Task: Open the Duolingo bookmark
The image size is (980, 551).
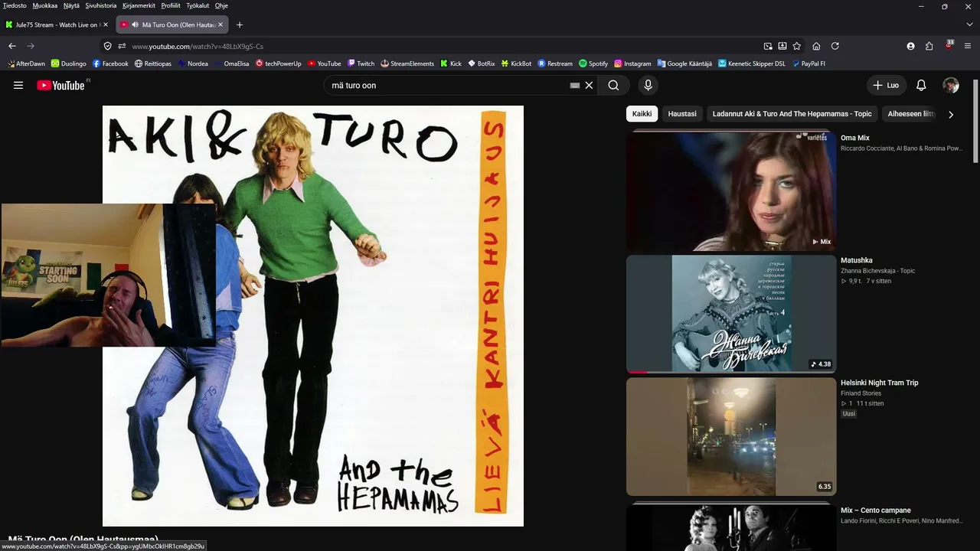Action: (x=69, y=64)
